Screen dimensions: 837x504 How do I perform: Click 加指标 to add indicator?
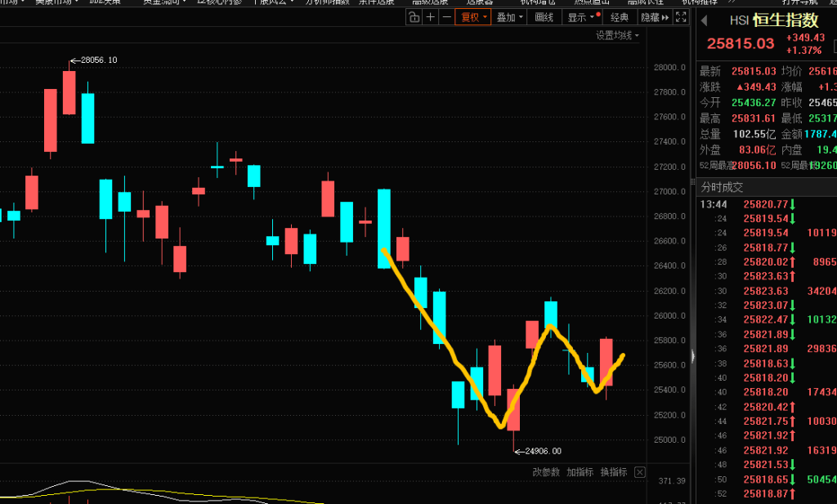[580, 472]
